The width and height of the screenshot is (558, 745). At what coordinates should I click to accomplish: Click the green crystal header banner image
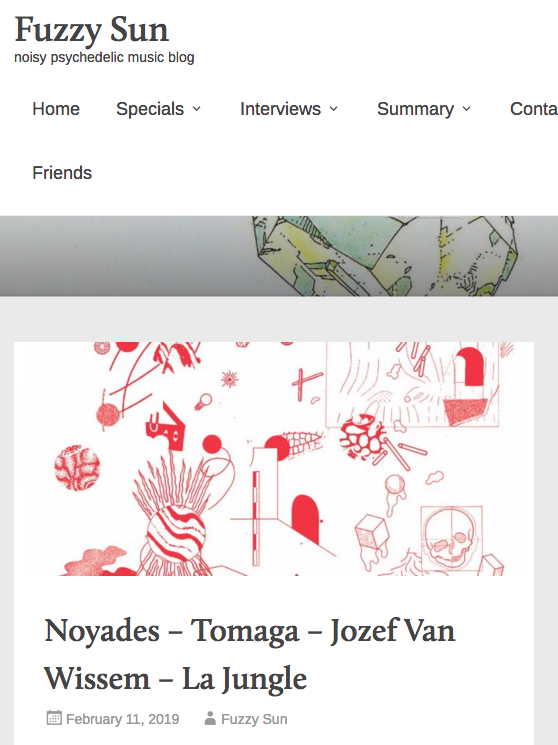[279, 256]
